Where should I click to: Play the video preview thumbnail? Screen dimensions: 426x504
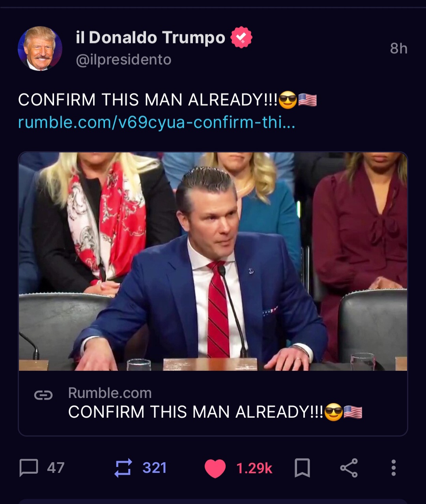click(x=213, y=261)
